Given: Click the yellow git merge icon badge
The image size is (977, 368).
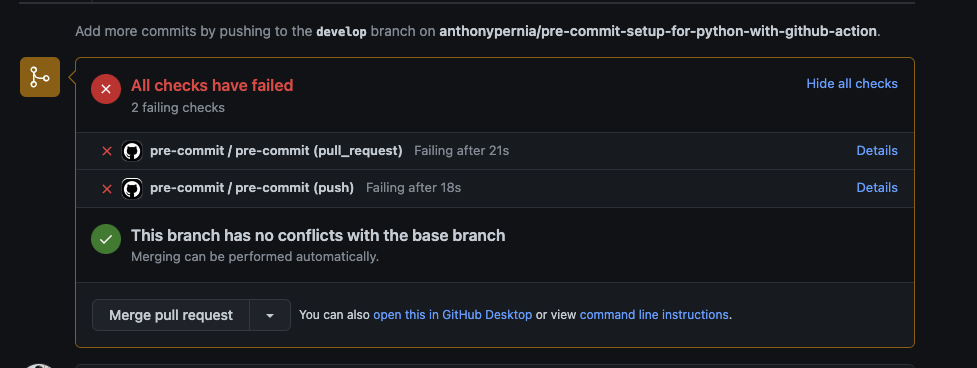Looking at the screenshot, I should (x=40, y=77).
